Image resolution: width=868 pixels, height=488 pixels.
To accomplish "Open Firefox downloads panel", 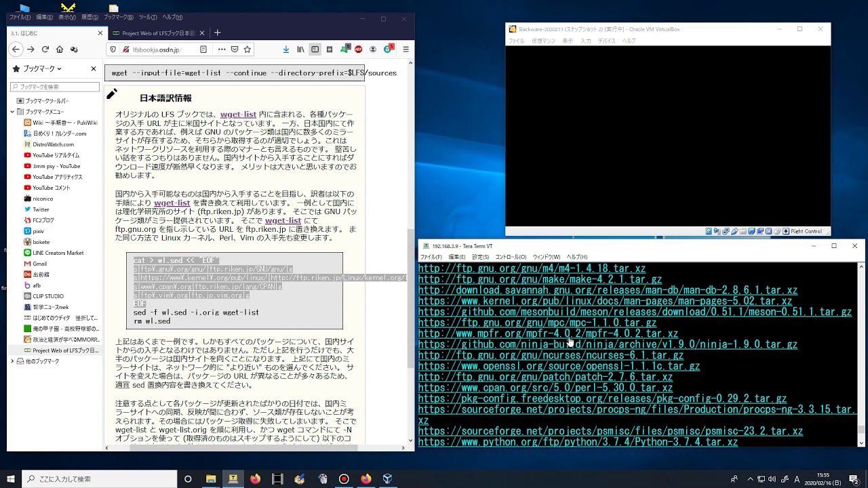I will tap(285, 49).
